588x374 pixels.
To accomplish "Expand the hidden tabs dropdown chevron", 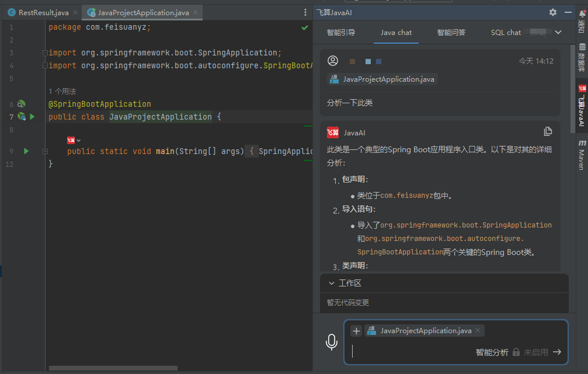I will tap(558, 33).
